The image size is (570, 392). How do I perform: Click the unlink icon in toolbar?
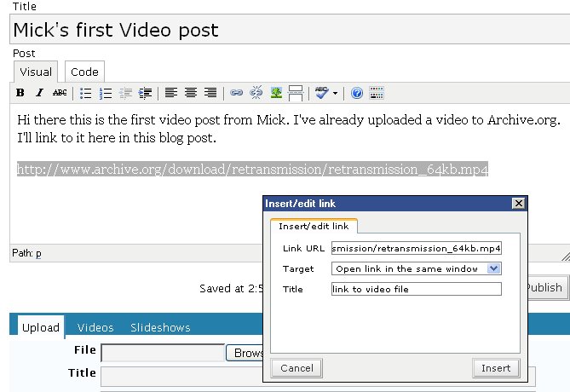pos(256,93)
